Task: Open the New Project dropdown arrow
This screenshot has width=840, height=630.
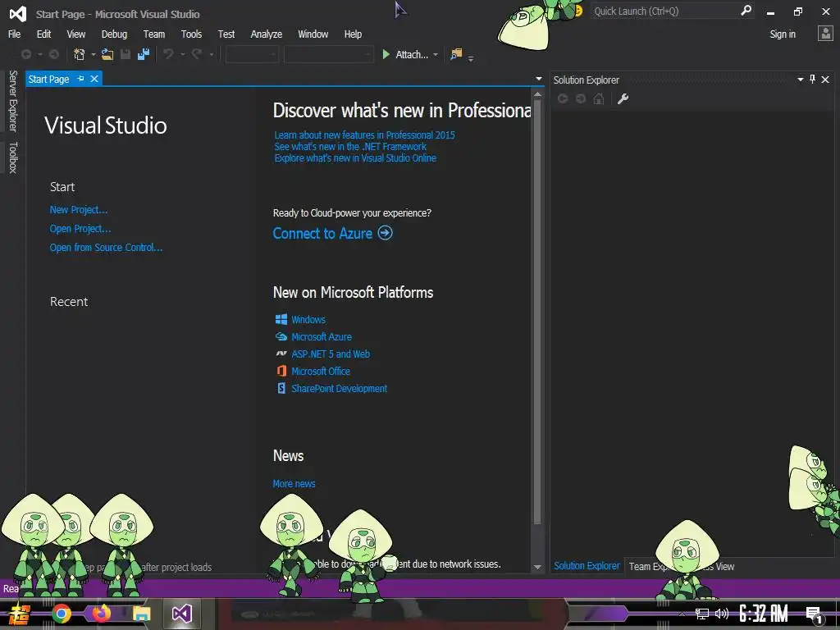Action: pos(94,55)
